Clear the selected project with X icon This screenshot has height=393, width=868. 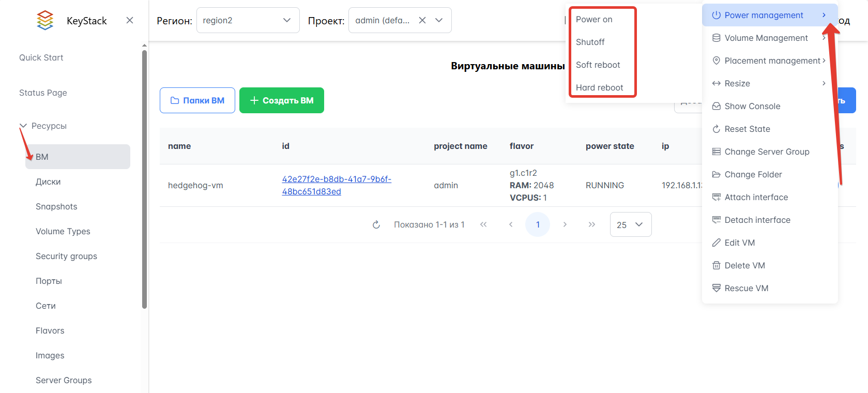(422, 20)
